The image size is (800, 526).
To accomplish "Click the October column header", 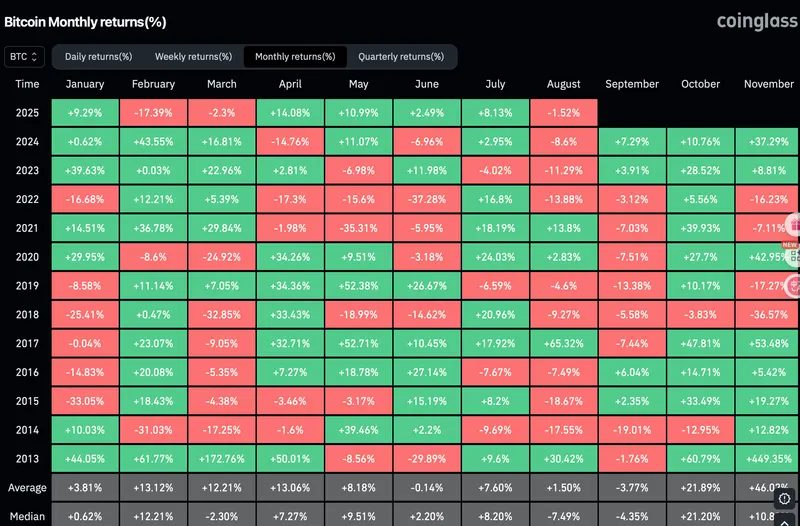I will [x=700, y=84].
